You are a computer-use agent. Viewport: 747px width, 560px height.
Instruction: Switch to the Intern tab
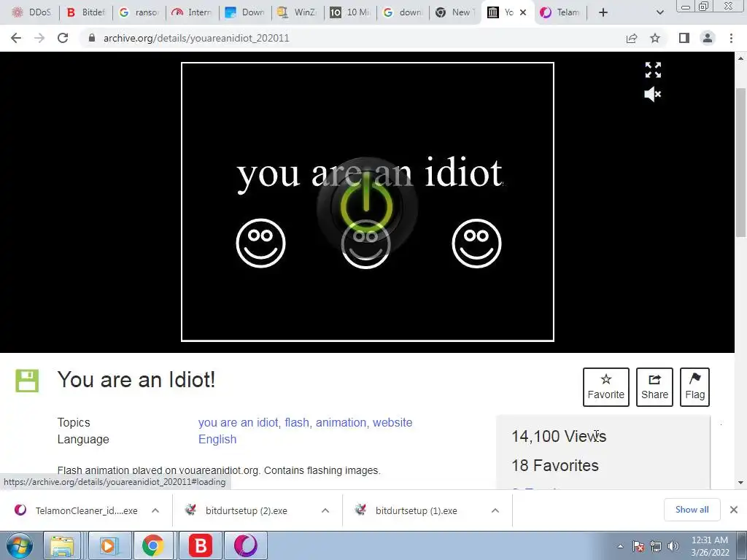pos(193,12)
